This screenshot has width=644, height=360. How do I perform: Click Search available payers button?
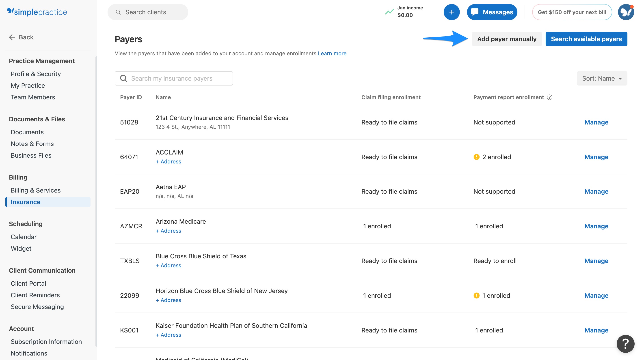coord(586,39)
